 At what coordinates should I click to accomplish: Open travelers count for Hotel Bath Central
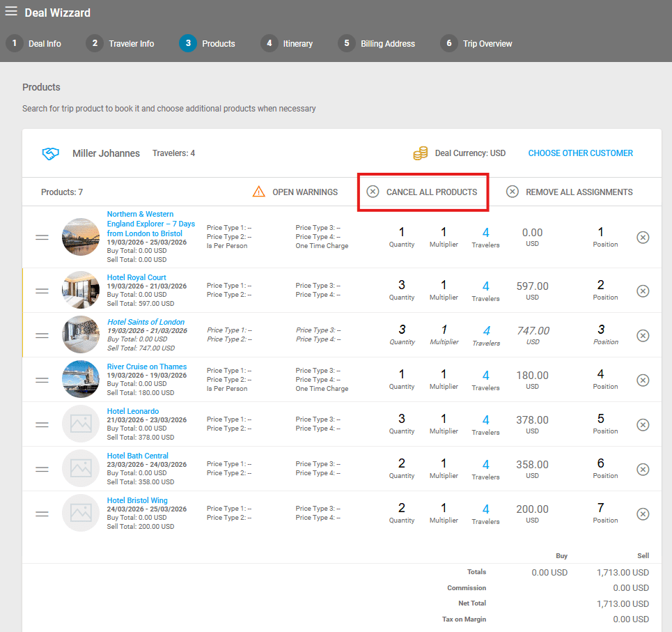485,465
